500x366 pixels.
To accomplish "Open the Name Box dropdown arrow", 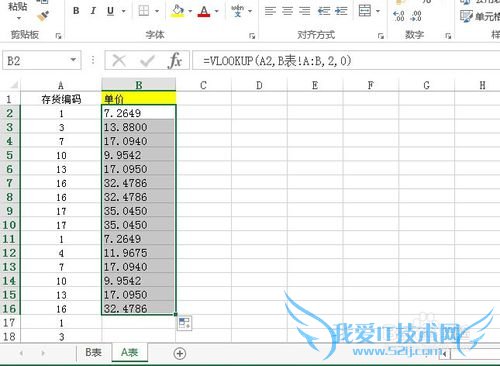I will 73,60.
